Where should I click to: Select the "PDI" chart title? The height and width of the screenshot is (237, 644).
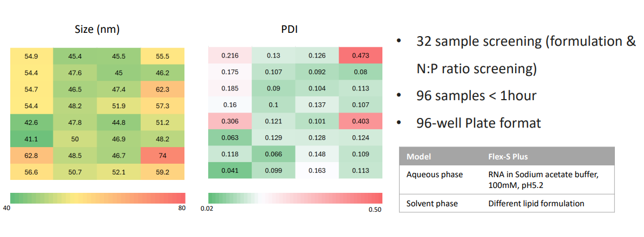[289, 29]
